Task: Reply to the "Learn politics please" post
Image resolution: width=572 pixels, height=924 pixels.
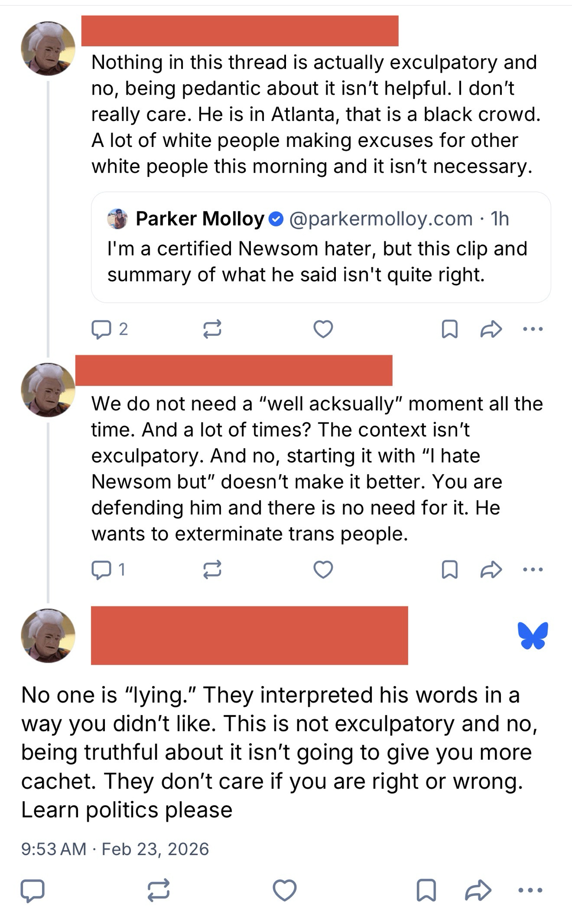Action: tap(33, 890)
